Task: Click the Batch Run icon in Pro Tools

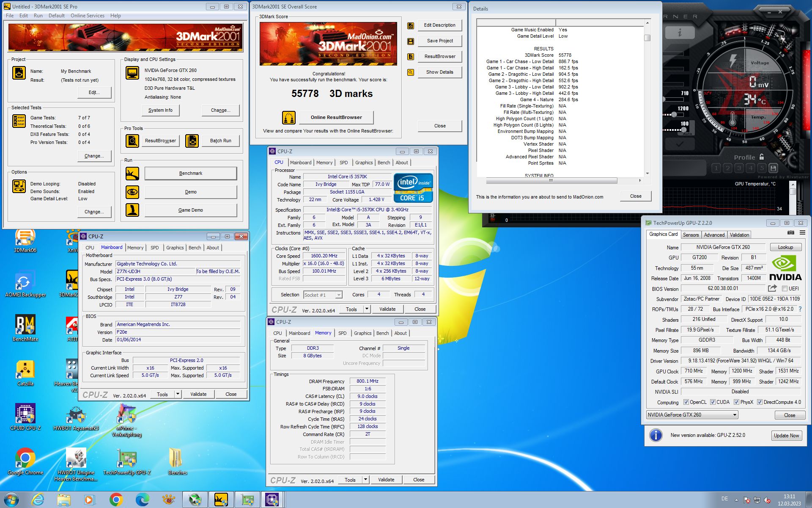Action: (x=192, y=141)
